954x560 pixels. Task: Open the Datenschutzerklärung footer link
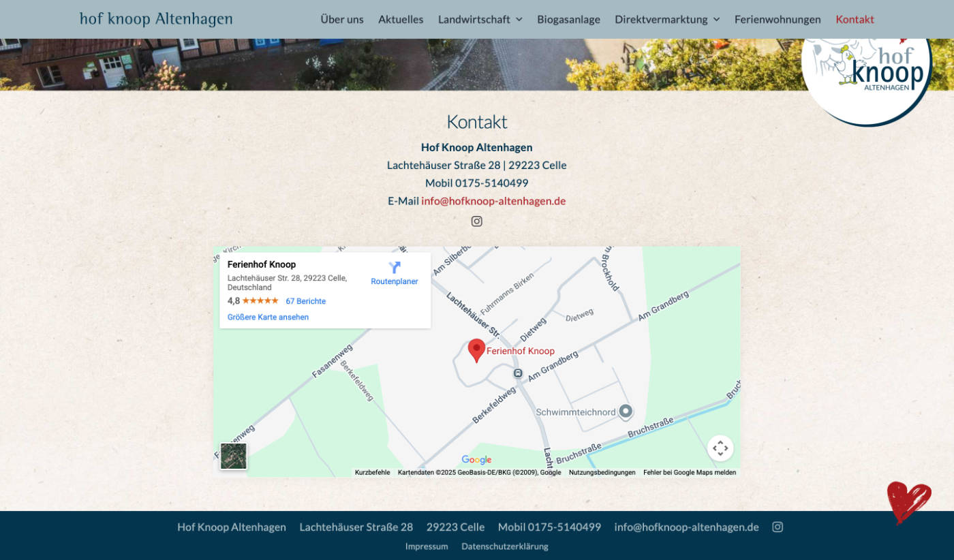[504, 546]
